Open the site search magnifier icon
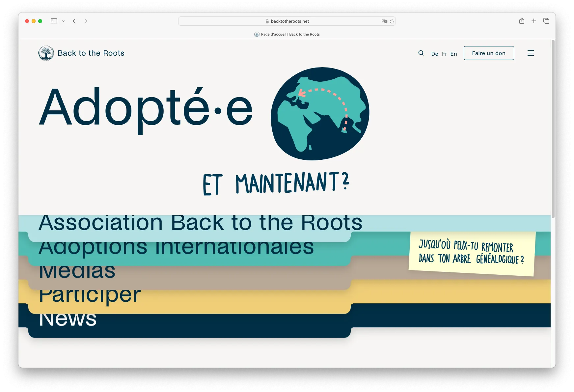Screen dimensions: 574x392 (421, 53)
